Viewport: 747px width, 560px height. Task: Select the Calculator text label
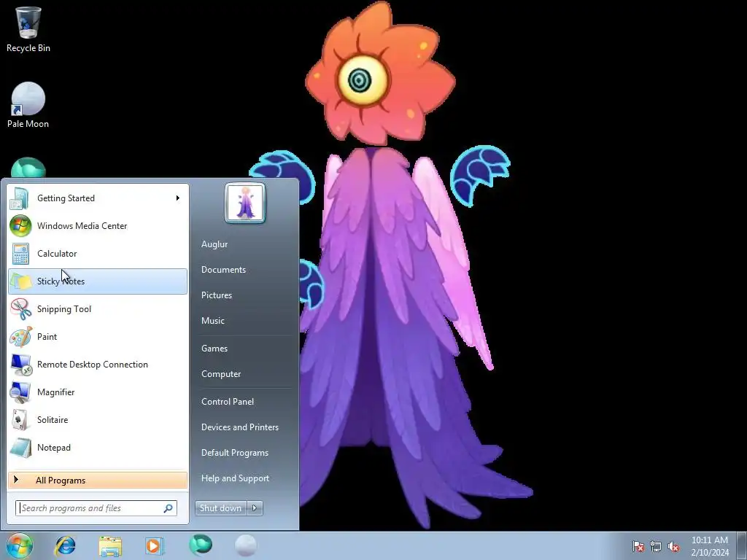57,253
